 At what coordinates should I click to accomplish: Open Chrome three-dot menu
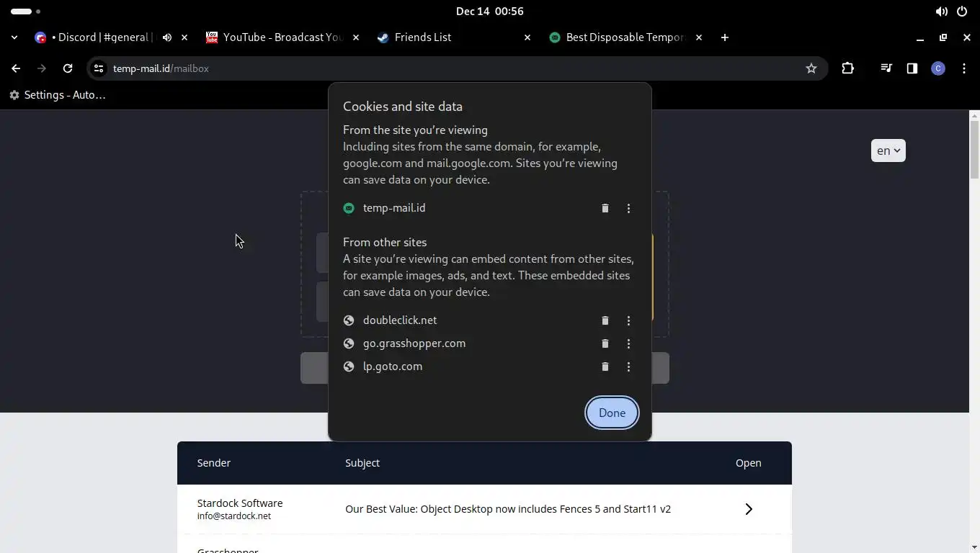click(x=964, y=68)
